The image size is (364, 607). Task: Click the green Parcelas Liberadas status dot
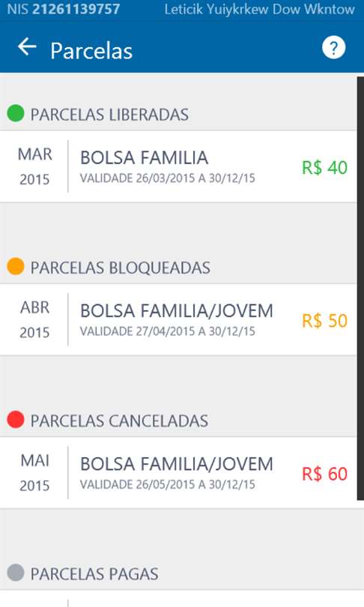click(16, 113)
